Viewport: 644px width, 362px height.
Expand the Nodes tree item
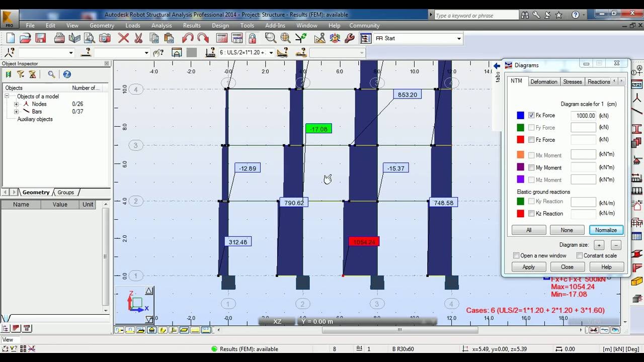(x=16, y=104)
